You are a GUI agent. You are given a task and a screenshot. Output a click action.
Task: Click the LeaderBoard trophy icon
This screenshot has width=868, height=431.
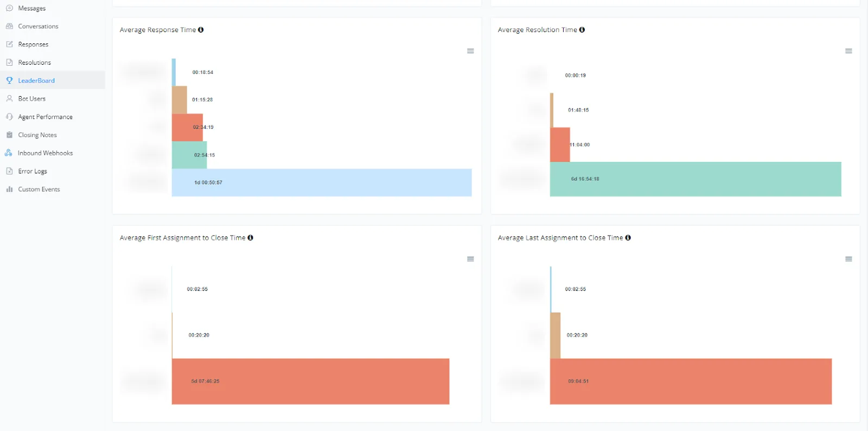(x=9, y=80)
